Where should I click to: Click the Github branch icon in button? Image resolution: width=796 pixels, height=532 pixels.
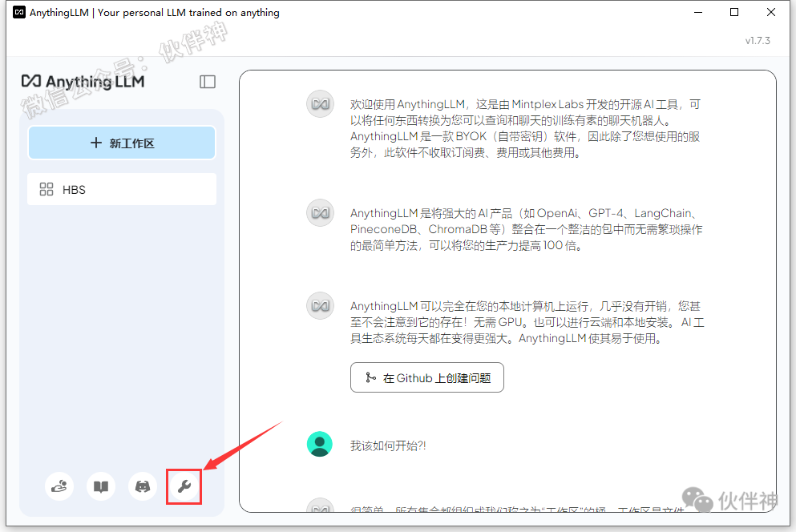coord(370,377)
